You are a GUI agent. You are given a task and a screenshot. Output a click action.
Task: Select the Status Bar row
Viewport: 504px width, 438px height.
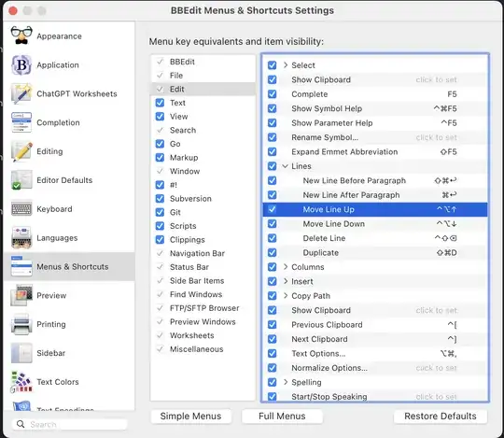point(203,267)
